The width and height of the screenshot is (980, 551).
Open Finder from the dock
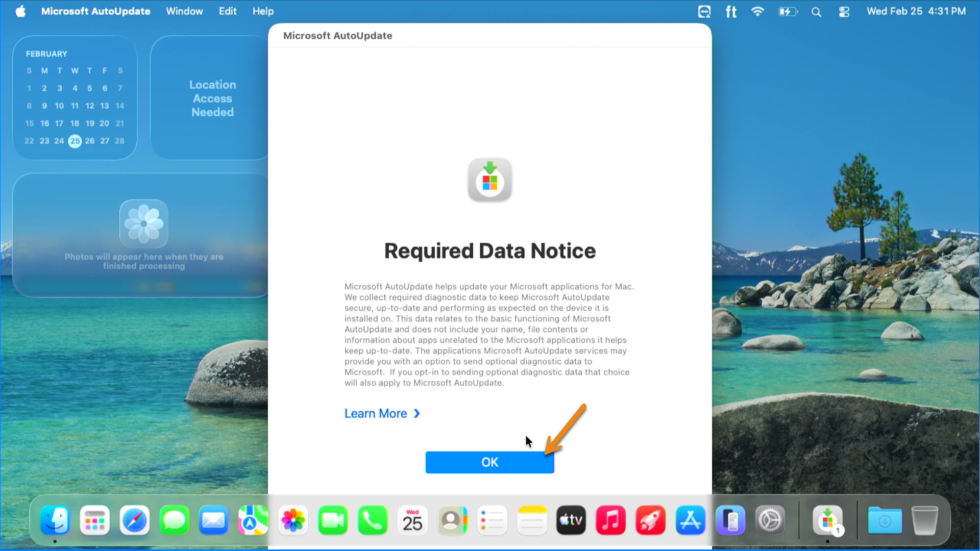click(x=55, y=520)
